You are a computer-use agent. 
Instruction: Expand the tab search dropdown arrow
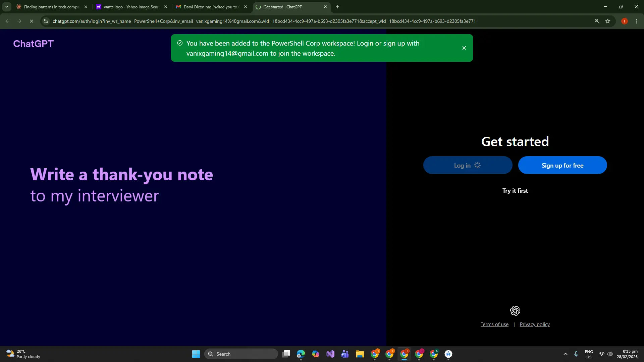click(6, 7)
